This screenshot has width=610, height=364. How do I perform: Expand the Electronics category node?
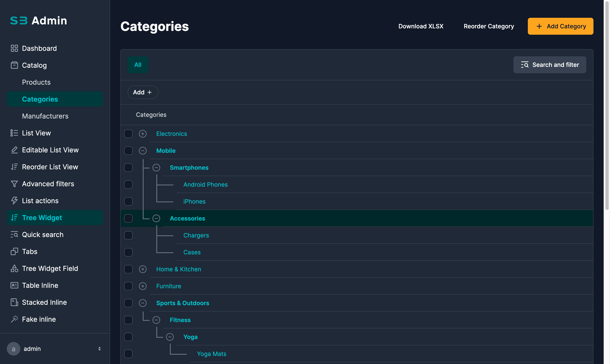point(143,134)
